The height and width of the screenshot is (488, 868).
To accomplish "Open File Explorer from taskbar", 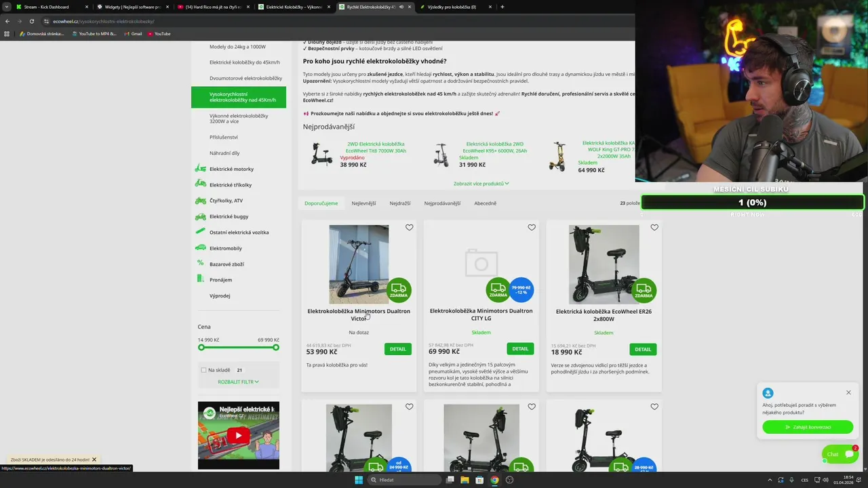I will 465,480.
